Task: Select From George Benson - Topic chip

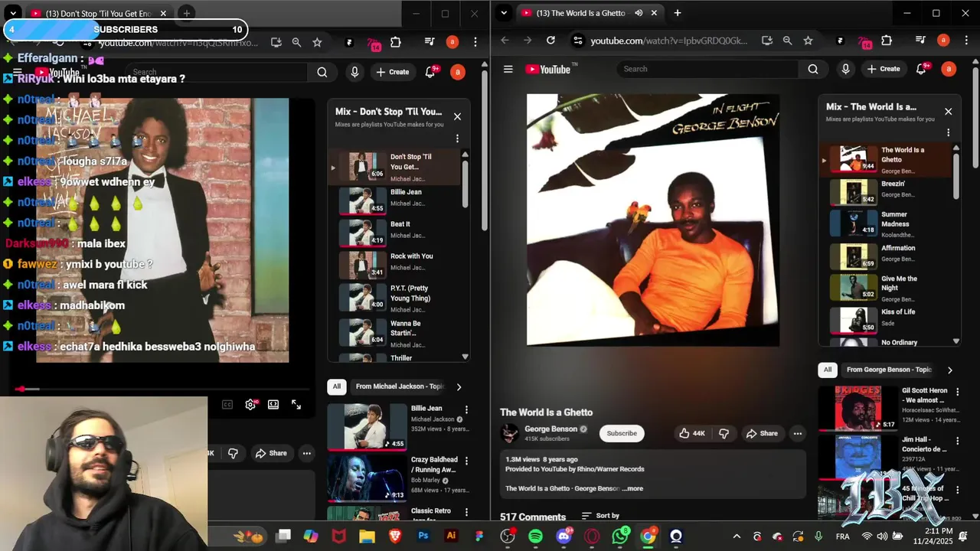Action: tap(889, 370)
